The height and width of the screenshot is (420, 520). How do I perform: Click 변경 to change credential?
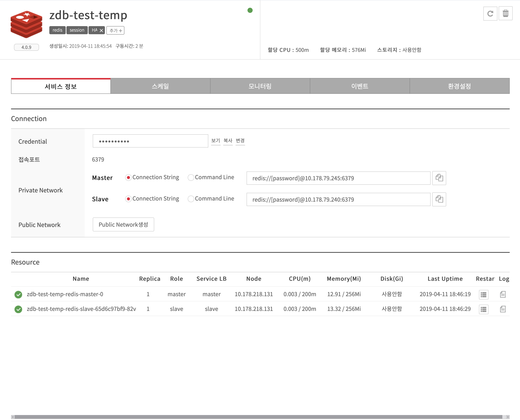pyautogui.click(x=240, y=141)
